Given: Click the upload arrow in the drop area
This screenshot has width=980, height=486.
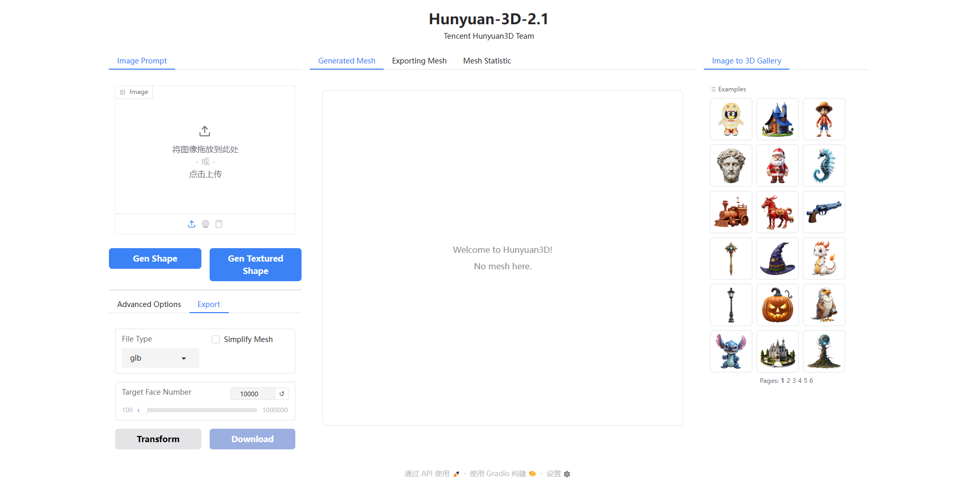Looking at the screenshot, I should [x=205, y=131].
